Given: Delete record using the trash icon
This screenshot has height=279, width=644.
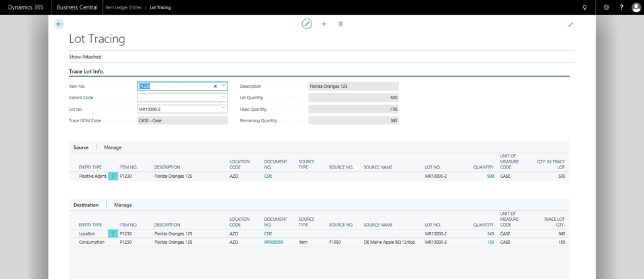Looking at the screenshot, I should point(341,24).
